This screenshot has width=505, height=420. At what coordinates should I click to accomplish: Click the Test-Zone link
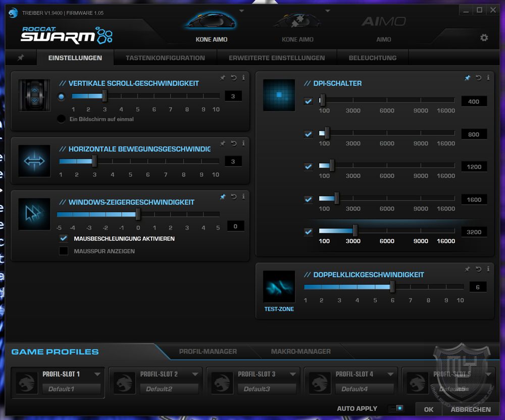tap(279, 309)
